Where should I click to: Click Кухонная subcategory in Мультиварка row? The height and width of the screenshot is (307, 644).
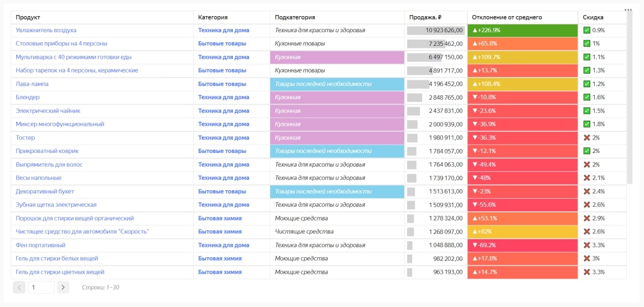(337, 57)
